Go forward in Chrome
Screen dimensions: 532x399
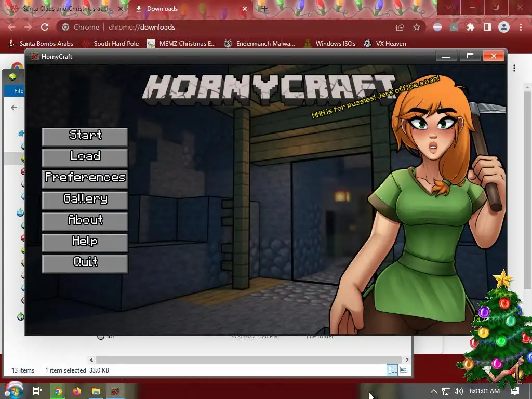coord(28,27)
